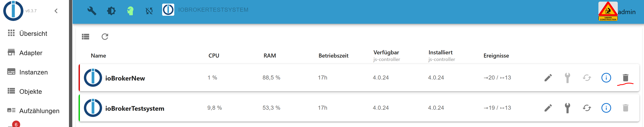Edit ioBrokerNew host settings with pencil icon
Screen dimensions: 644x127
coord(548,78)
